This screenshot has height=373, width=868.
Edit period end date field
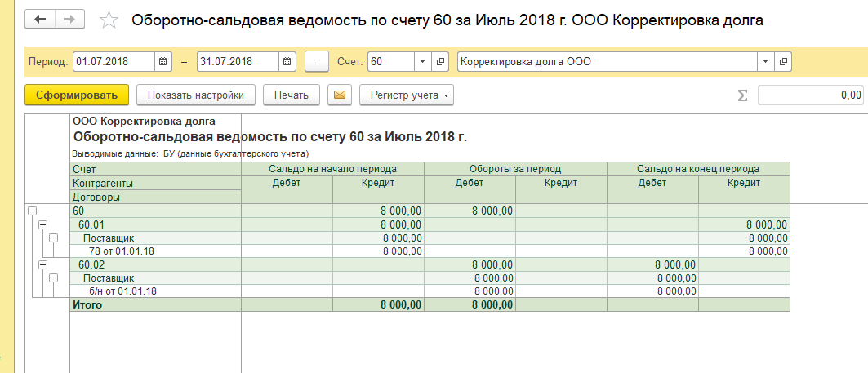coord(238,61)
